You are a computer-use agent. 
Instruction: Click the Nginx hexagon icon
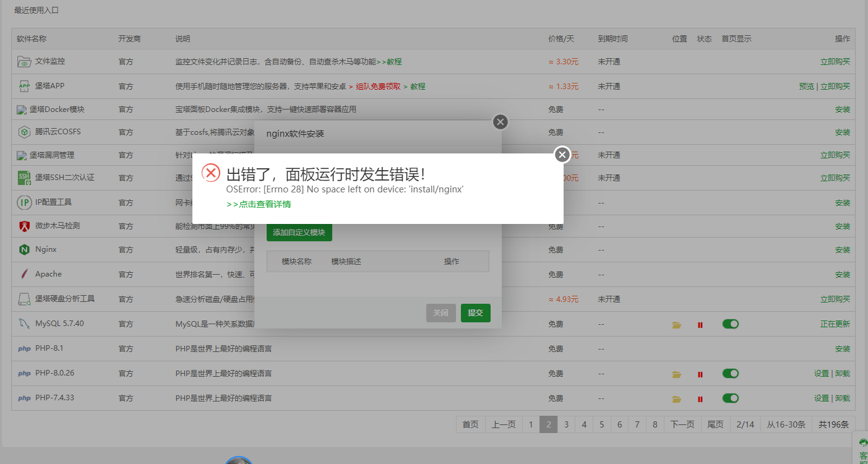[x=24, y=250]
